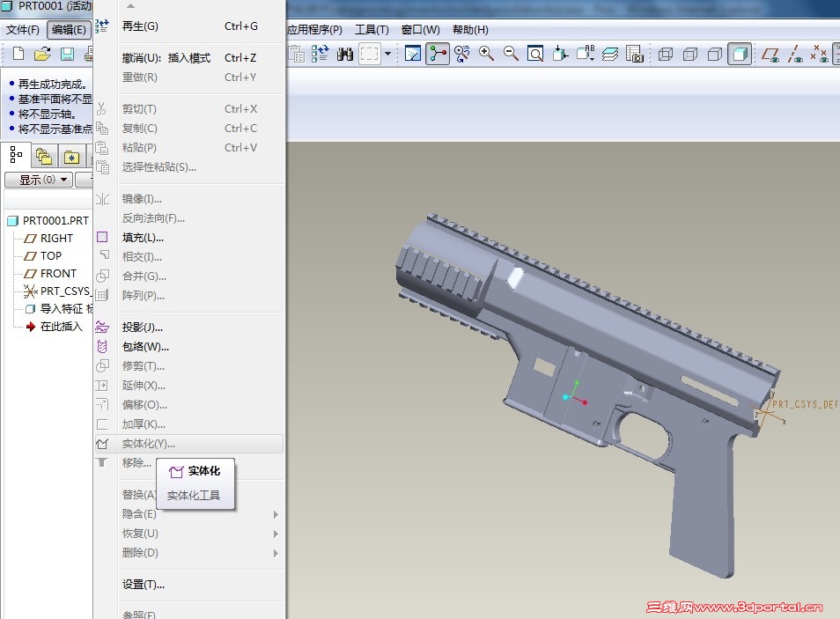
Task: Click the 编辑(E) menu title
Action: coord(69,30)
